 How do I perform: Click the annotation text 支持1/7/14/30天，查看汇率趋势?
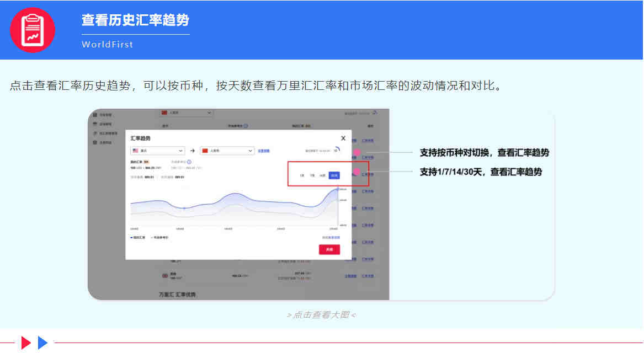481,172
